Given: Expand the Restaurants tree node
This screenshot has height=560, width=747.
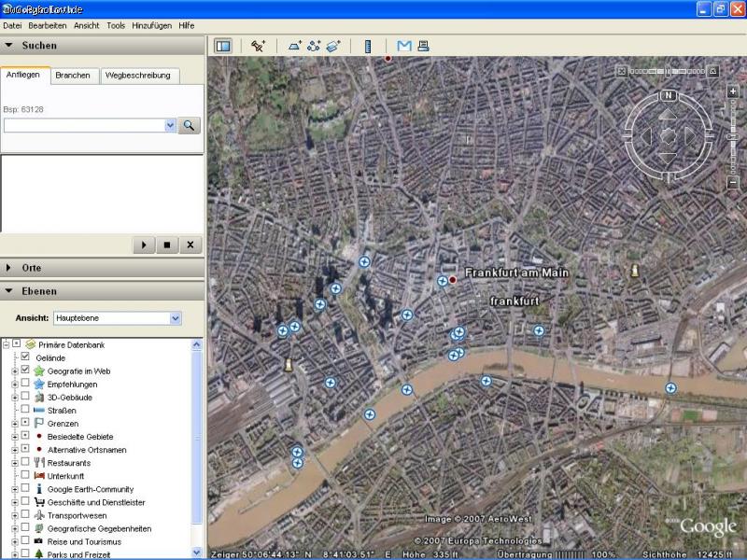Looking at the screenshot, I should (15, 463).
